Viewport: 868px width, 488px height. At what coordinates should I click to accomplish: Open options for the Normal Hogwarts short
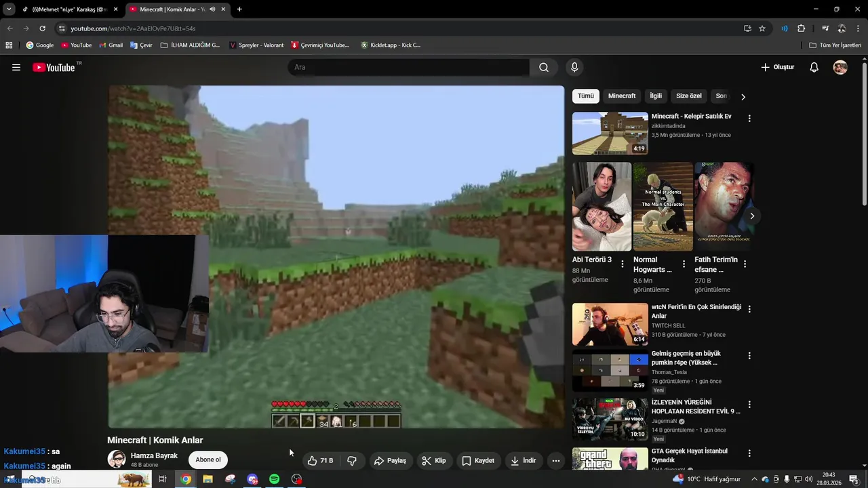pos(684,264)
